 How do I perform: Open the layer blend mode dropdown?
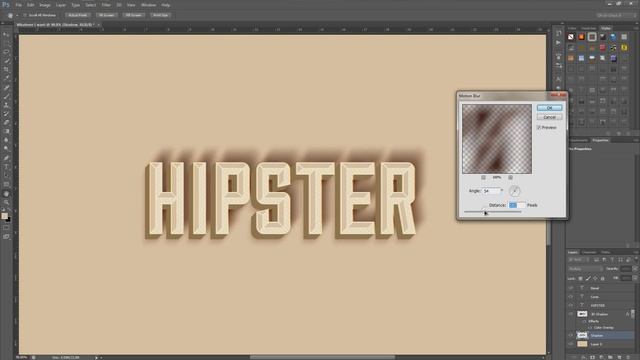[x=585, y=269]
